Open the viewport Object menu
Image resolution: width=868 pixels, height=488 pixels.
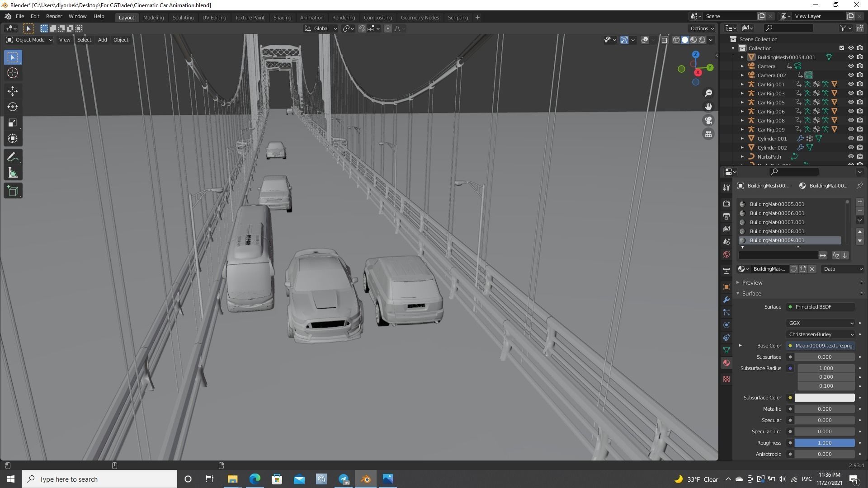click(121, 40)
